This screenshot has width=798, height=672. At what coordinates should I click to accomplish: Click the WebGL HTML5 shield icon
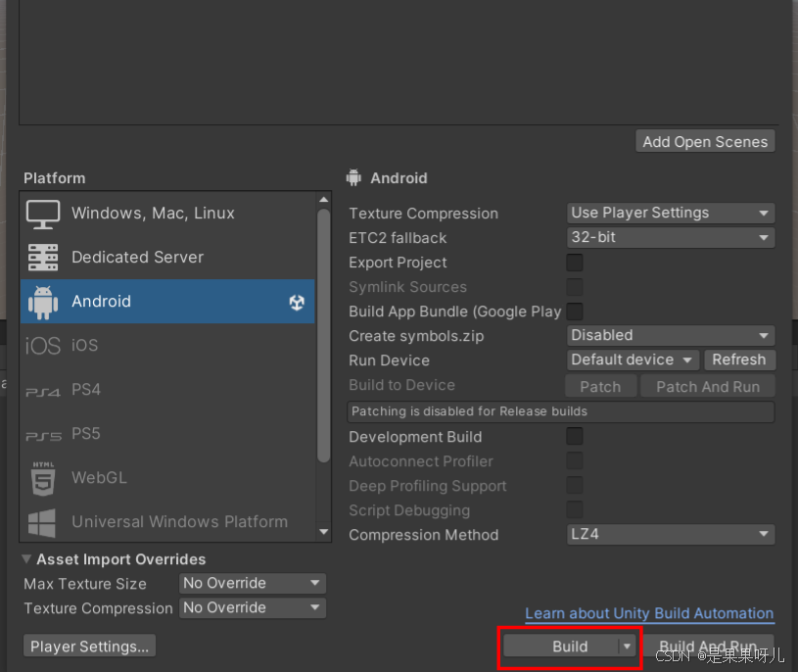tap(43, 478)
